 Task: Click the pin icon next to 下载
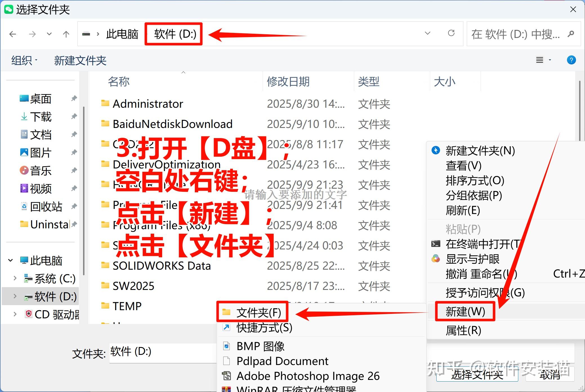(74, 116)
